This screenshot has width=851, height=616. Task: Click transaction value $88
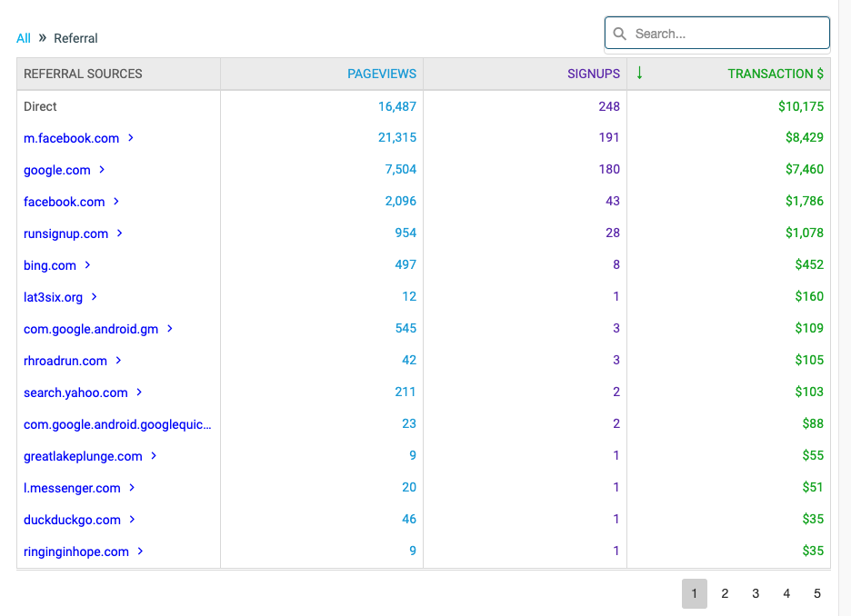tap(813, 423)
